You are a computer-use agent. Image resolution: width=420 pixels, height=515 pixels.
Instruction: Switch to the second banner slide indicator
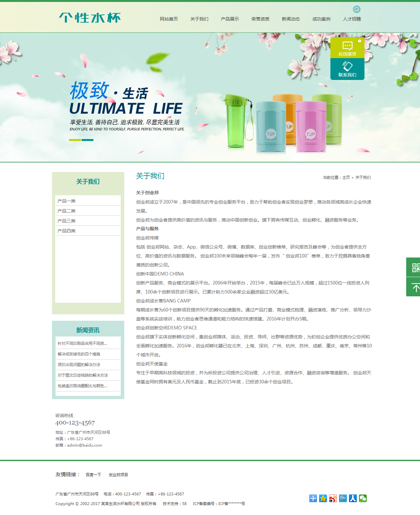[x=87, y=140]
